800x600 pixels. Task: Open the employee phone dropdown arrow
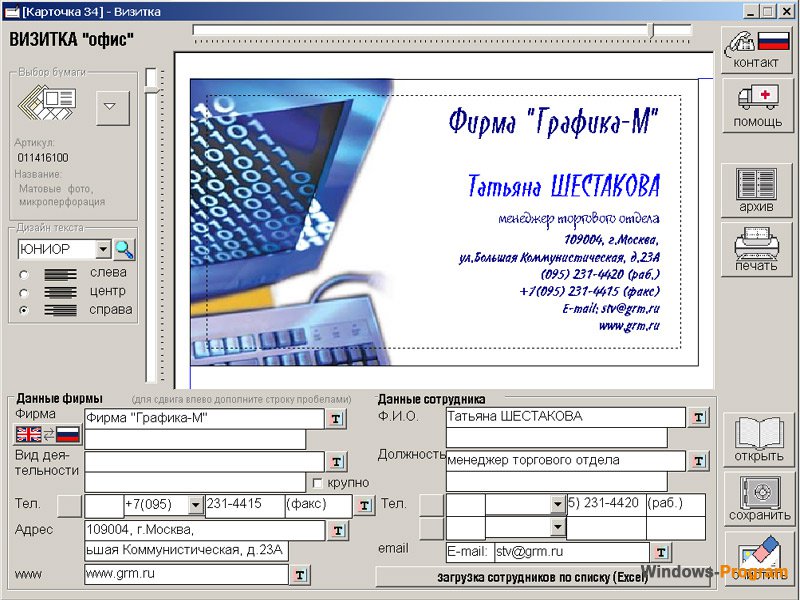pos(556,505)
